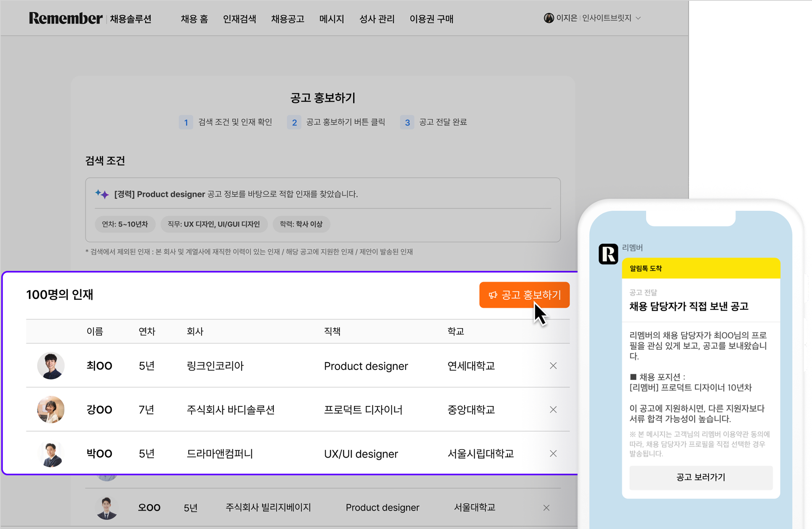Open 오OO's profile photo
This screenshot has height=529, width=812.
[106, 508]
